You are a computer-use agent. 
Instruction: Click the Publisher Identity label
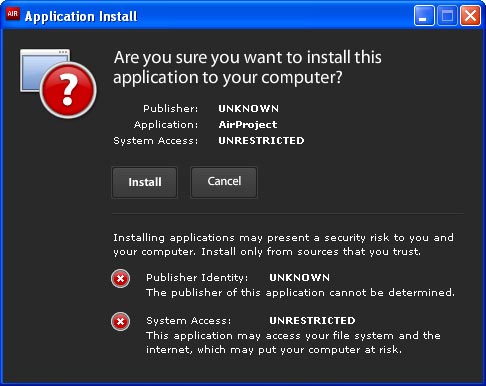pyautogui.click(x=197, y=277)
